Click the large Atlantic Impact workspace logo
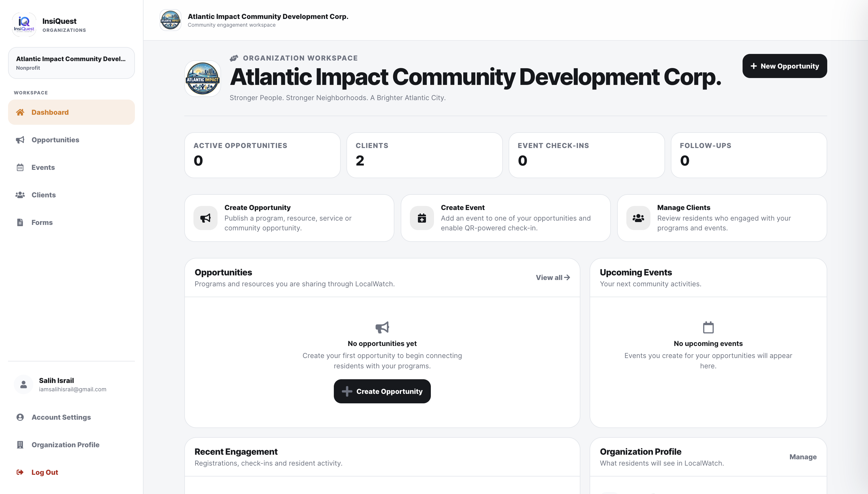 coord(203,78)
